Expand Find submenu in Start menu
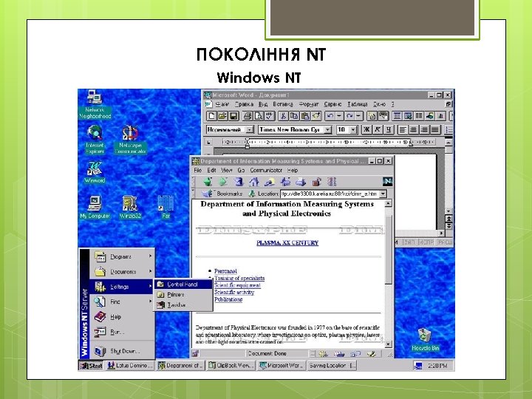Viewport: 532px width, 399px height. (x=122, y=301)
